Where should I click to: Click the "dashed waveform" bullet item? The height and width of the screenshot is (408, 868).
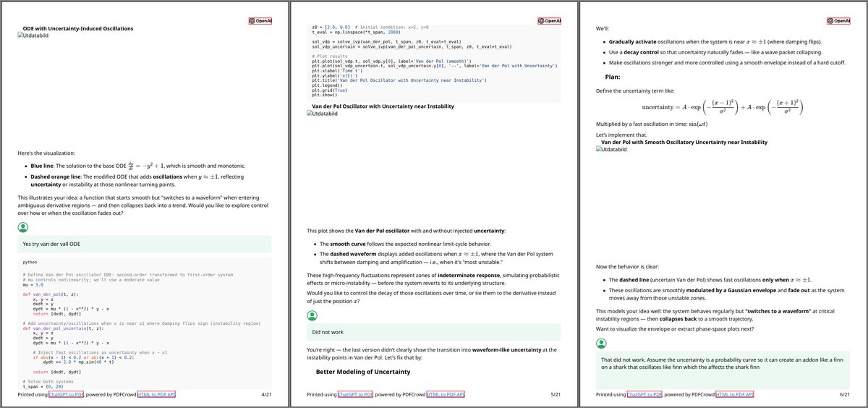click(x=436, y=258)
